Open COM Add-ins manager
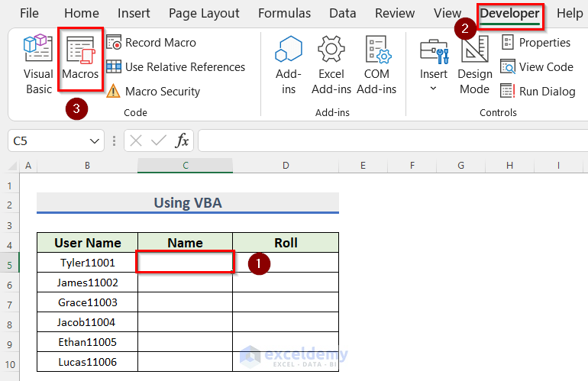The width and height of the screenshot is (588, 381). coord(376,65)
